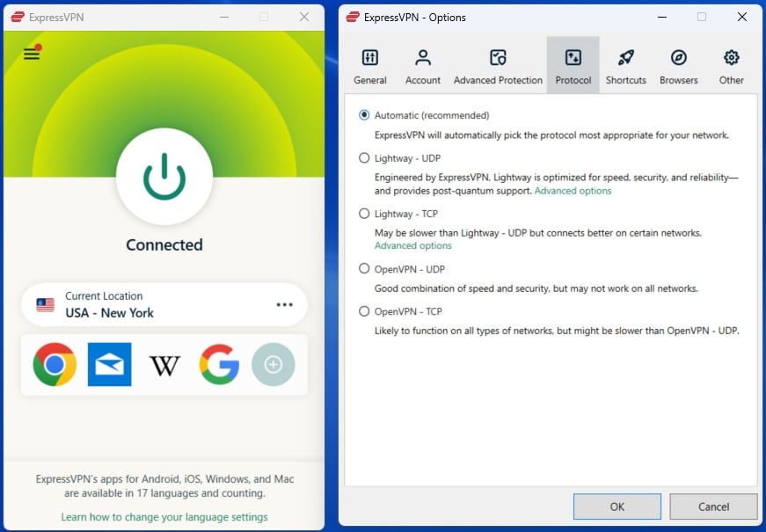Open the Account tab
This screenshot has height=532, width=766.
pyautogui.click(x=422, y=66)
